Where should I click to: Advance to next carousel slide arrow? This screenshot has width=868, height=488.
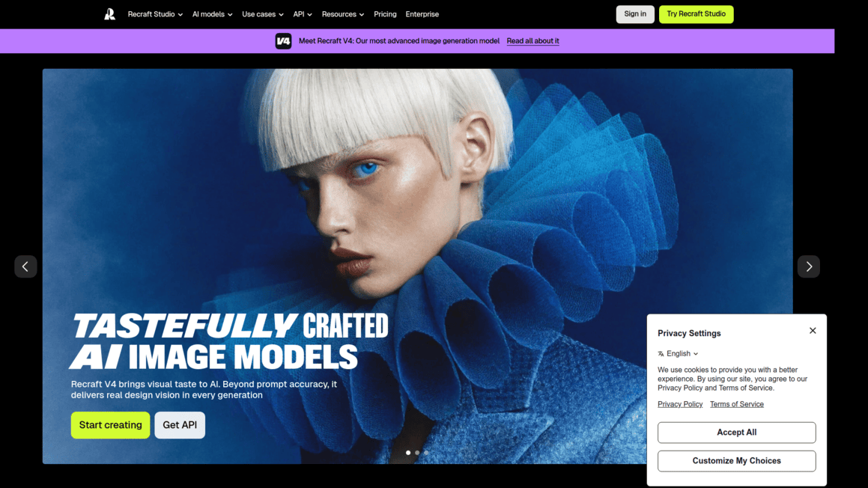[x=809, y=266]
